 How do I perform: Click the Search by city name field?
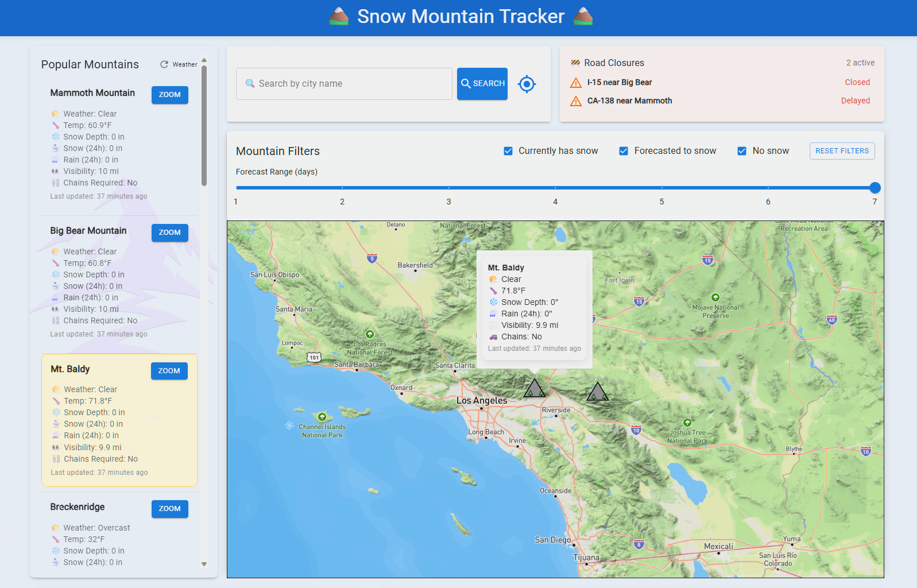(x=344, y=84)
